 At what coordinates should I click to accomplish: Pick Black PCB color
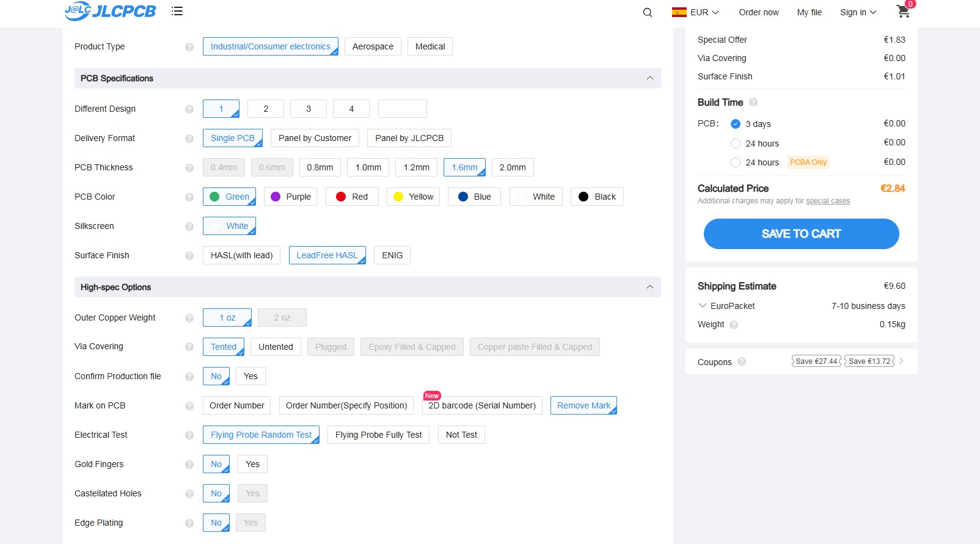point(597,197)
